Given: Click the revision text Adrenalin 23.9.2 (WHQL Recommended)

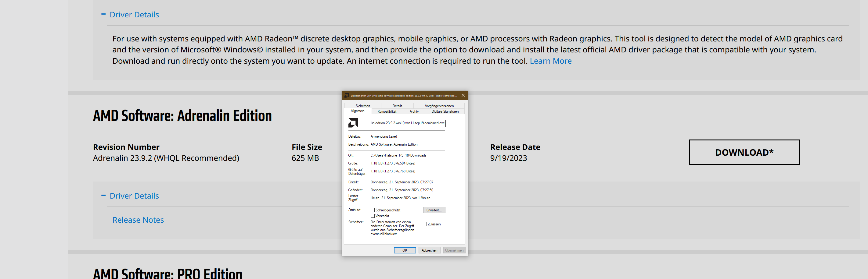Looking at the screenshot, I should pos(166,158).
